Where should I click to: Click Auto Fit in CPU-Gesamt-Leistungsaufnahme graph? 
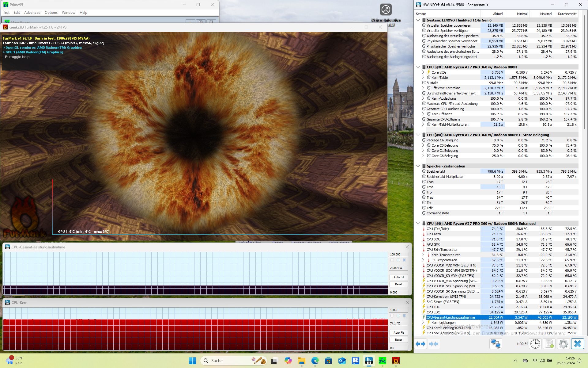[x=398, y=277]
